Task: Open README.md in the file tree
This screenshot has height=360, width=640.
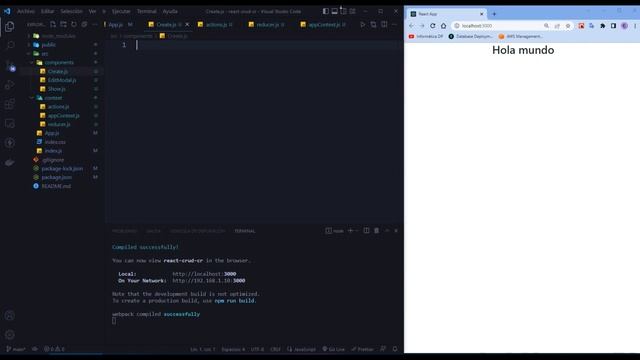Action: coord(56,186)
